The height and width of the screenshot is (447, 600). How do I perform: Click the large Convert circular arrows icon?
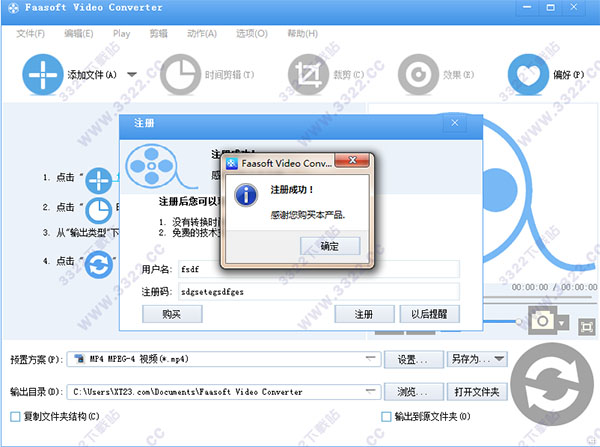coord(551,384)
